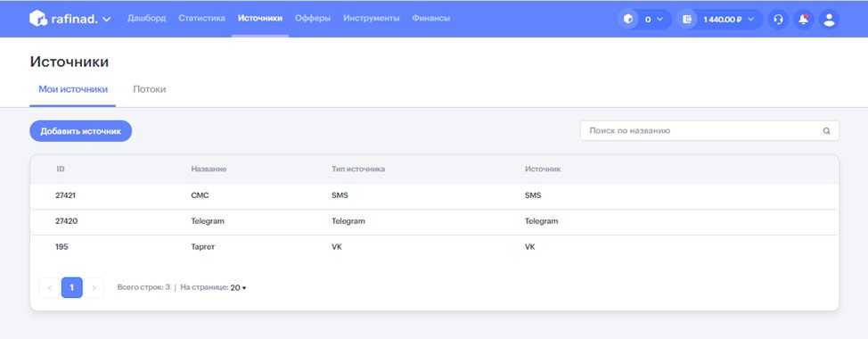The width and height of the screenshot is (868, 339).
Task: Click the wallet balance icon
Action: point(687,20)
